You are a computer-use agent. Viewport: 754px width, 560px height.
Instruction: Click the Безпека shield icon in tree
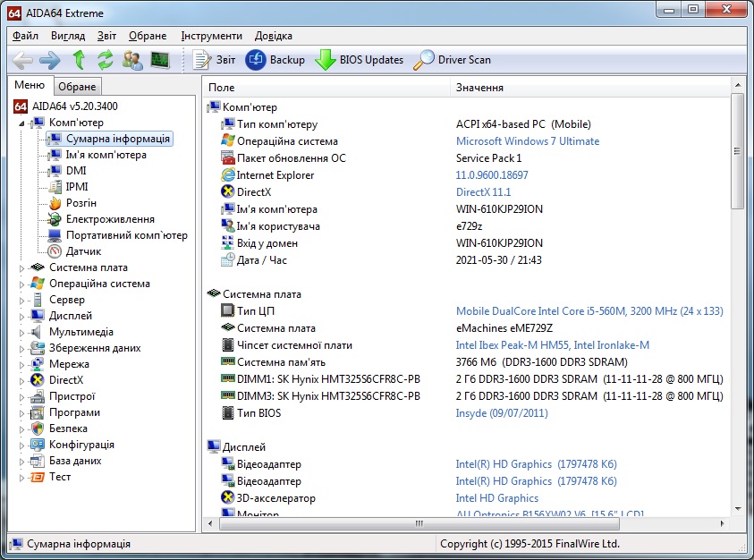[37, 428]
